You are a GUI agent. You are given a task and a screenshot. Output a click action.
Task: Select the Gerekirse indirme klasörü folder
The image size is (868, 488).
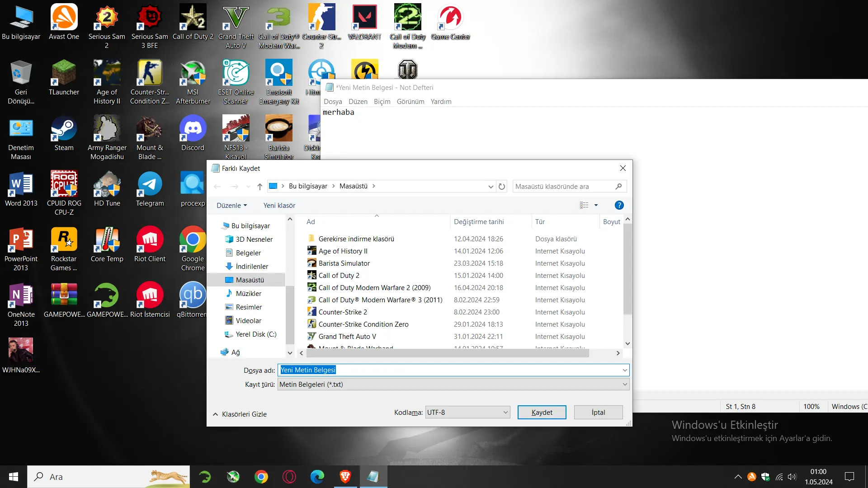tap(356, 239)
